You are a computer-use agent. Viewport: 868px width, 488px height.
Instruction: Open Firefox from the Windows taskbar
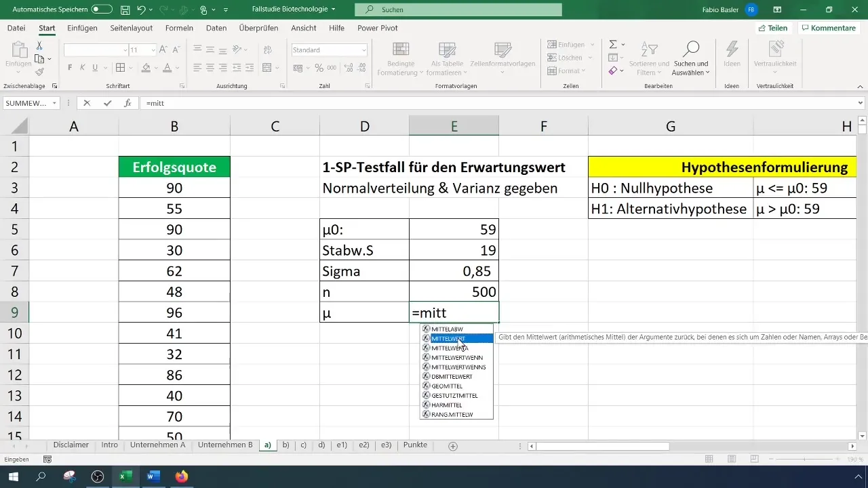pyautogui.click(x=180, y=476)
